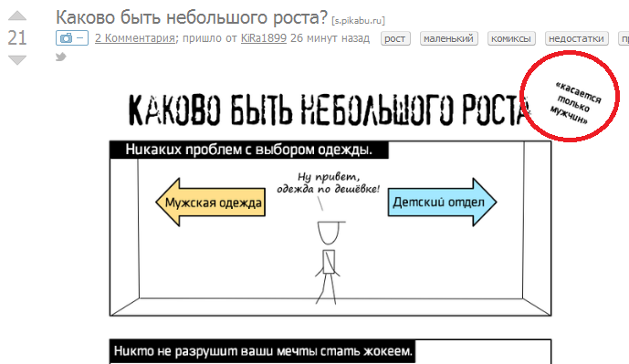Click the yellow 'Мужская одежда' arrow in comic
Screen dimensions: 629x364
[211, 202]
